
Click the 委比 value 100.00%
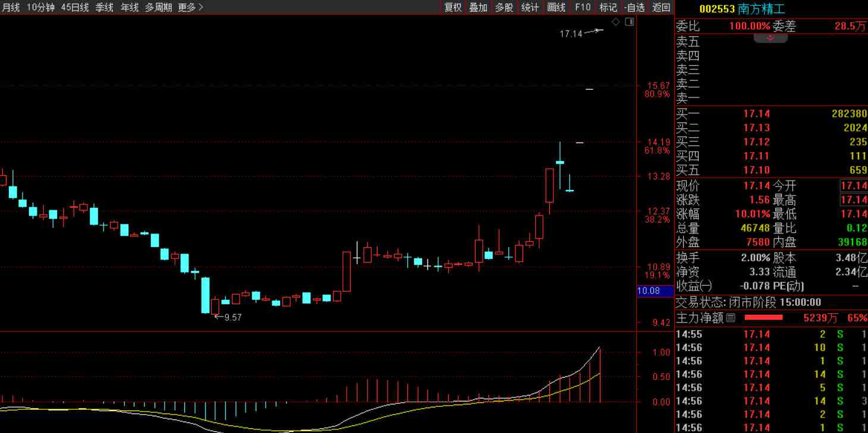(750, 26)
